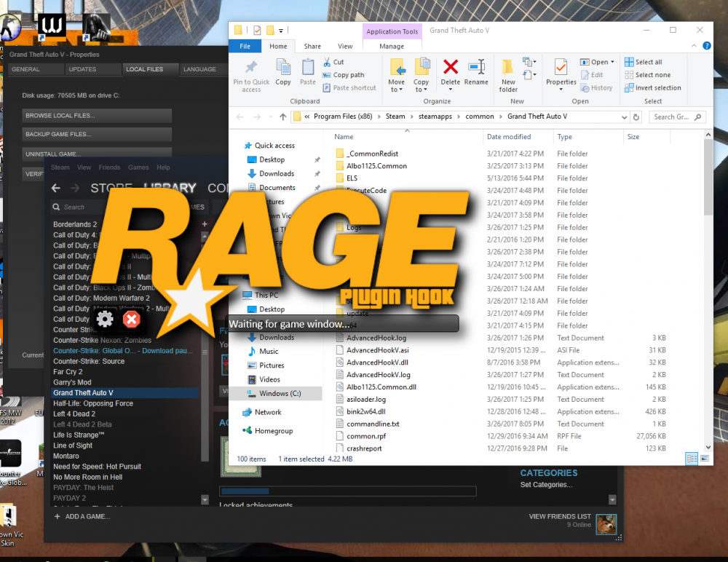
Task: Click Invert selection in the ribbon
Action: click(x=652, y=88)
